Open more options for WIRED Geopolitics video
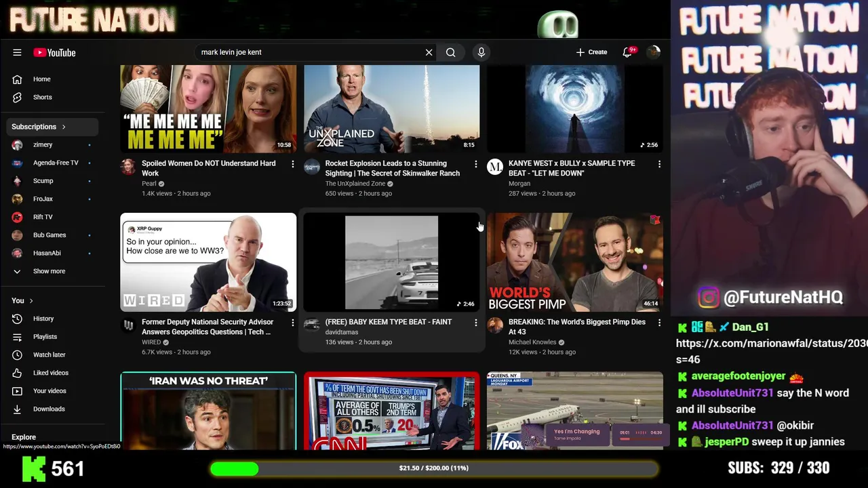This screenshot has height=488, width=868. 293,323
